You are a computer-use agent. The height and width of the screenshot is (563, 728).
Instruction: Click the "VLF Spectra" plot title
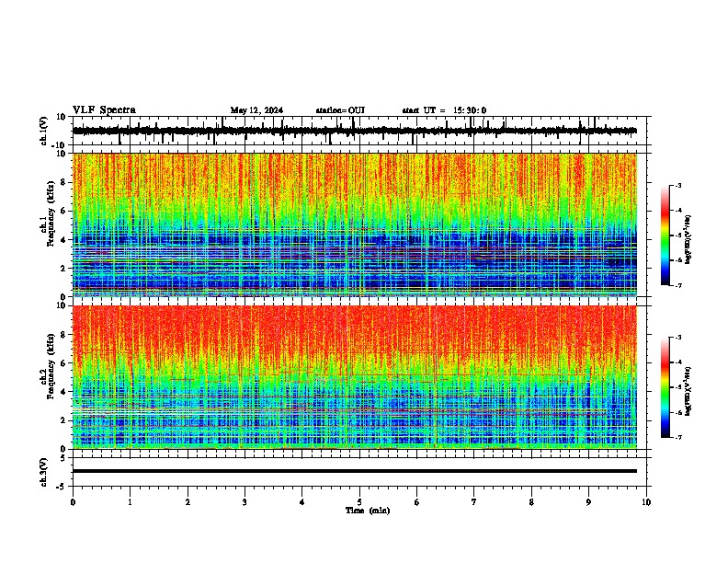(x=104, y=110)
